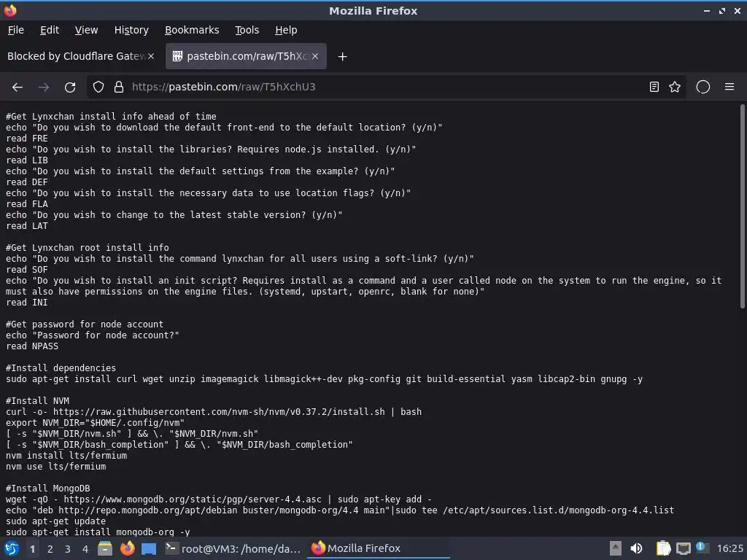Click the 'sudo apt-get update' line

tap(55, 521)
